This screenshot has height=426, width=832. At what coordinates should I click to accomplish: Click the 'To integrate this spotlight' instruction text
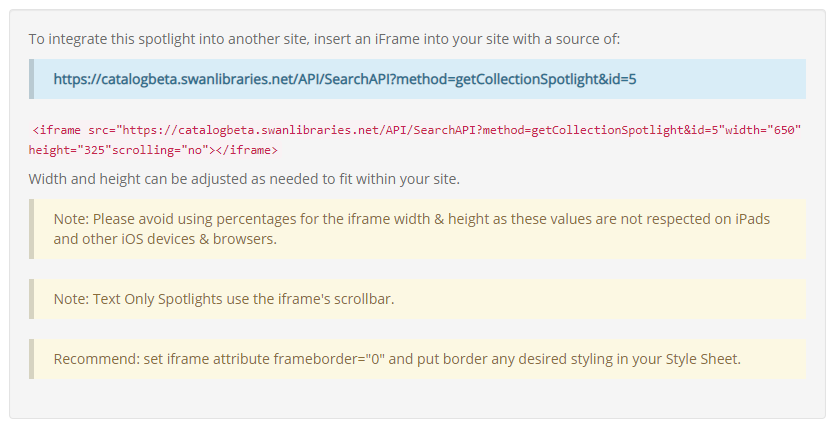[x=324, y=39]
